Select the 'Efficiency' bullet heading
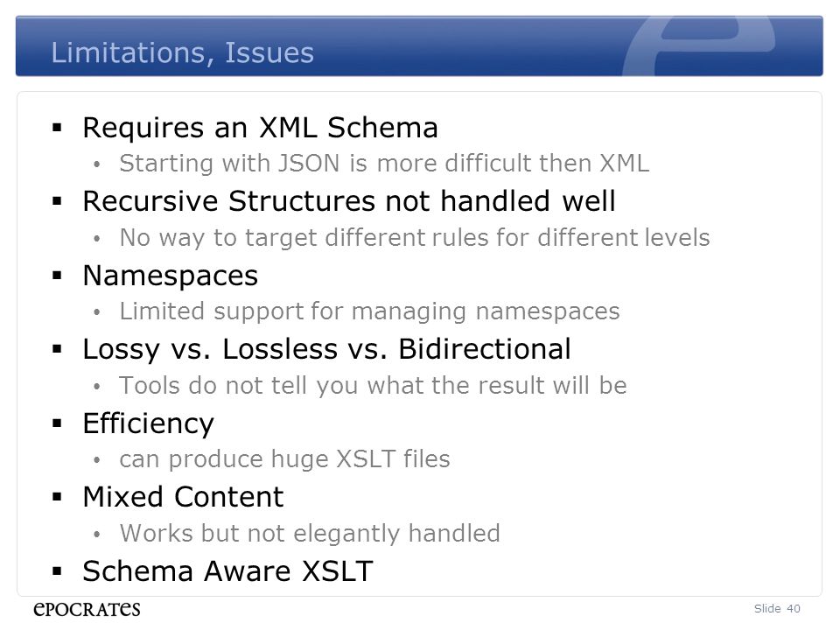840x630 pixels. [x=149, y=423]
